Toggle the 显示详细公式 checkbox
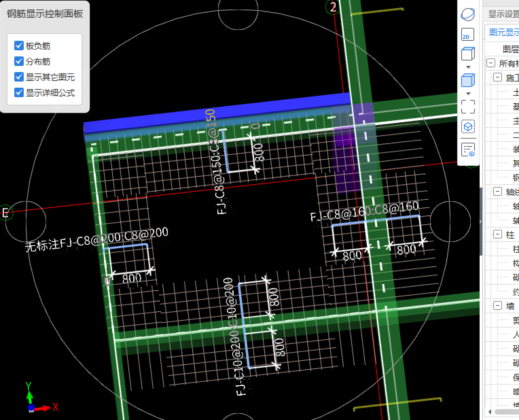Screen dimensions: 519x420 tap(19, 92)
